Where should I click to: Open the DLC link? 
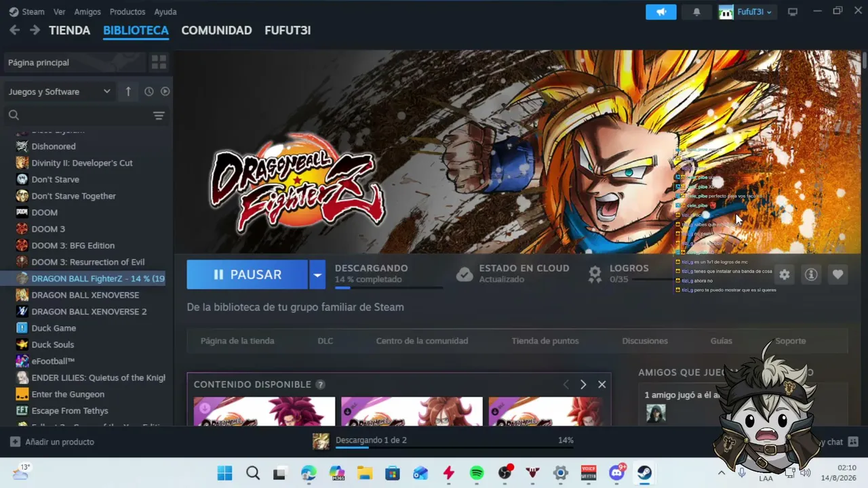coord(325,341)
